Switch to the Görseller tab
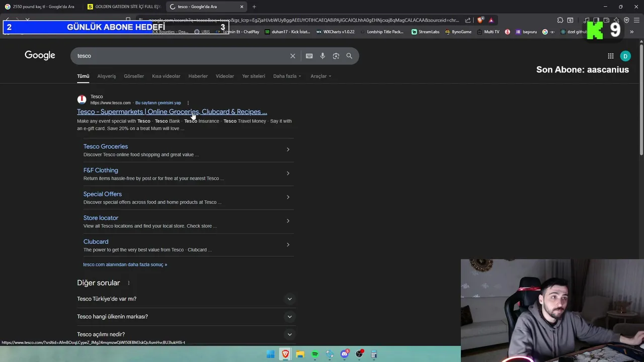Screen dimensions: 644x362 [x=134, y=76]
